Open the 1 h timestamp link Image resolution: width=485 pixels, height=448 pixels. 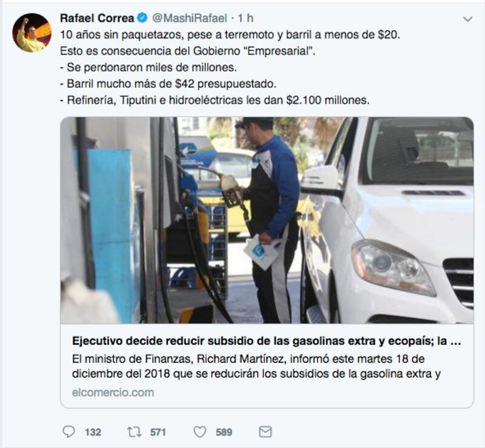pos(246,18)
